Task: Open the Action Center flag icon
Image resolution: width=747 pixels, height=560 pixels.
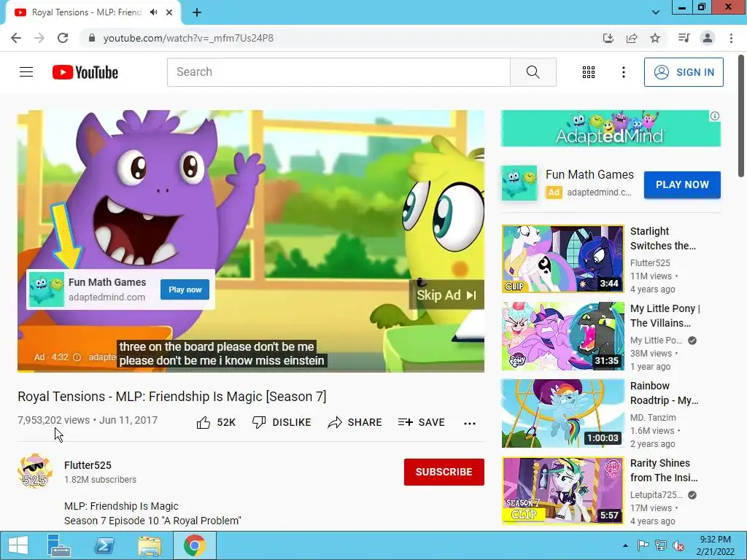Action: pos(643,545)
